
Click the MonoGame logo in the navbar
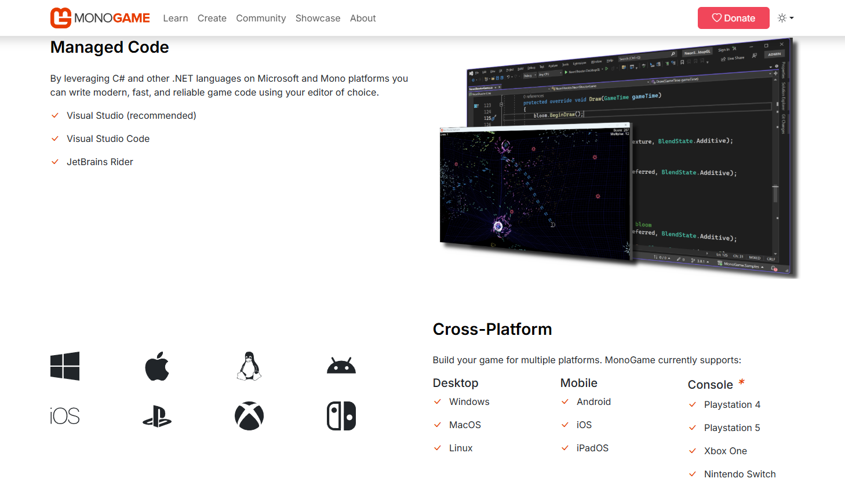pyautogui.click(x=100, y=18)
